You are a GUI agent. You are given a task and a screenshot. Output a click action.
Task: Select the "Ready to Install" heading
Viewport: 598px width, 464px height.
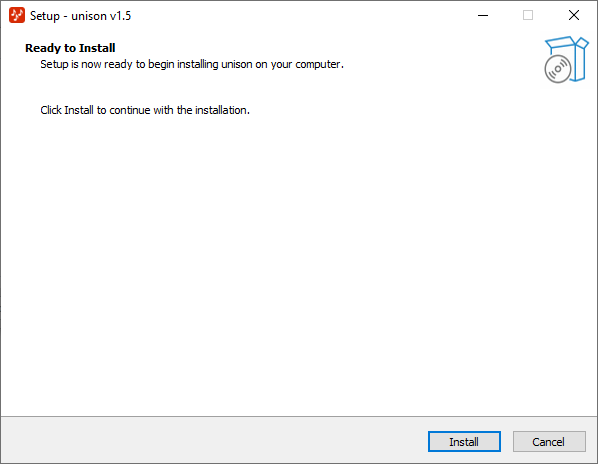pyautogui.click(x=70, y=48)
